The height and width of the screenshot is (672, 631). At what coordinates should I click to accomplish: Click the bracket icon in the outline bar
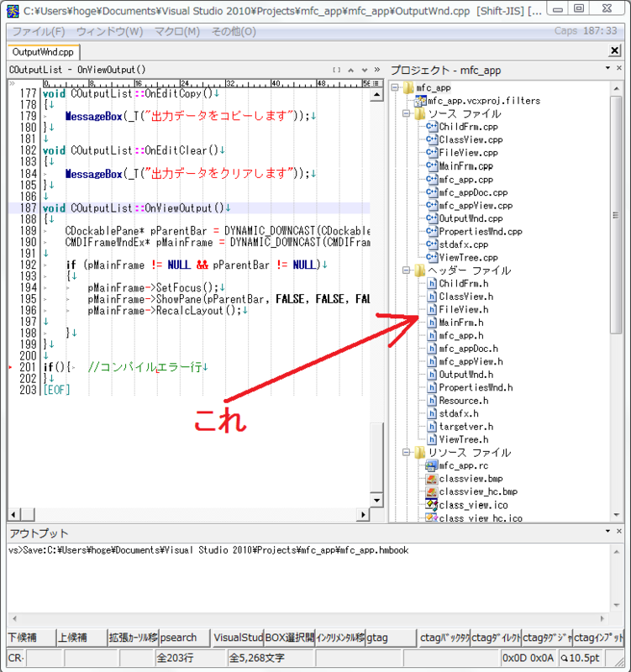[x=337, y=71]
